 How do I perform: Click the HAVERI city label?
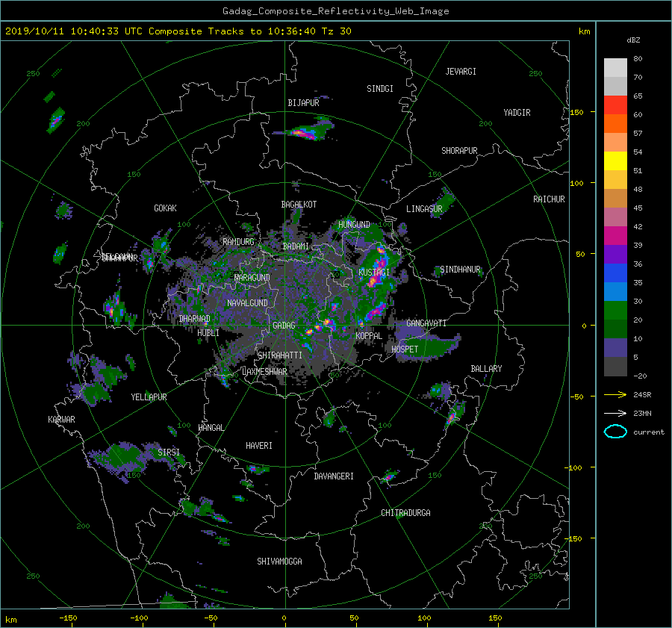[x=259, y=446]
